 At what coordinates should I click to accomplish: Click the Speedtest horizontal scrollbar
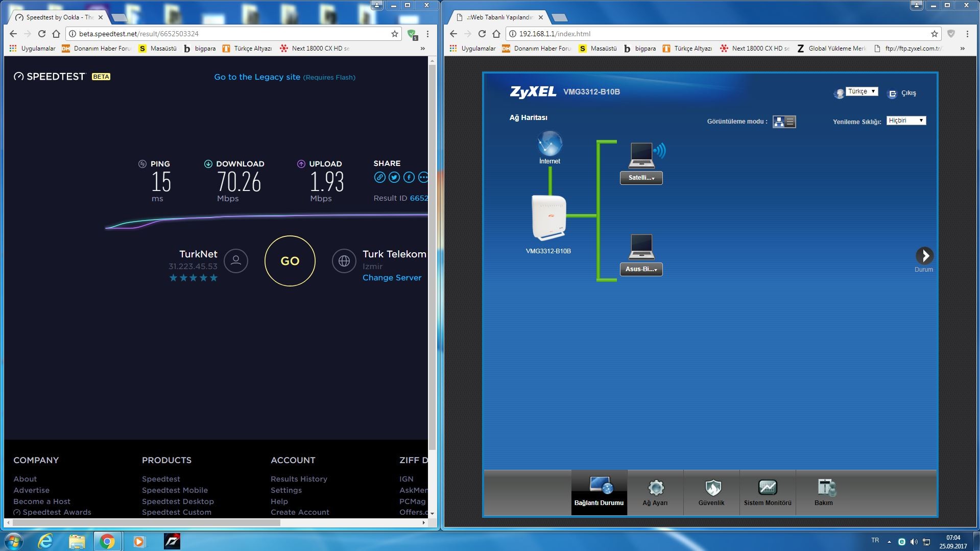146,522
